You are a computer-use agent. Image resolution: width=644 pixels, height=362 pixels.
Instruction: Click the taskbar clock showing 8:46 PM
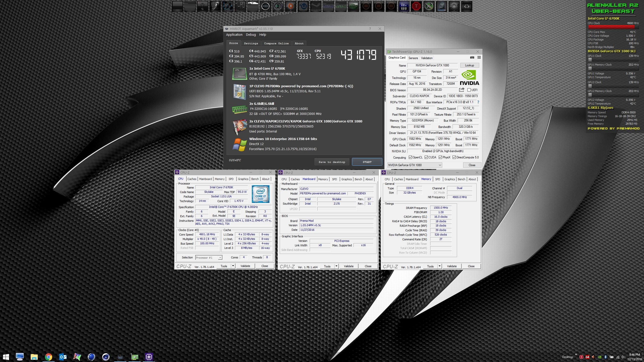[634, 357]
